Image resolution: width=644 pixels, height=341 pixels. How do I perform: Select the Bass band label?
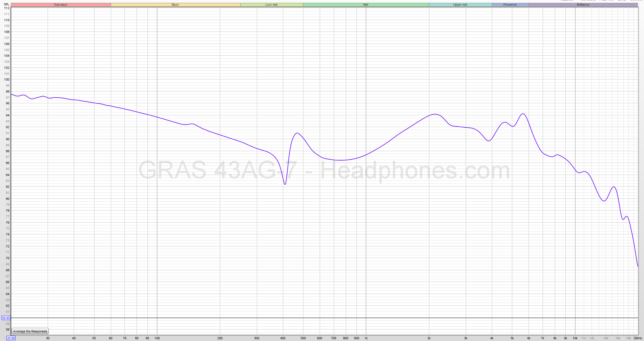(x=175, y=5)
